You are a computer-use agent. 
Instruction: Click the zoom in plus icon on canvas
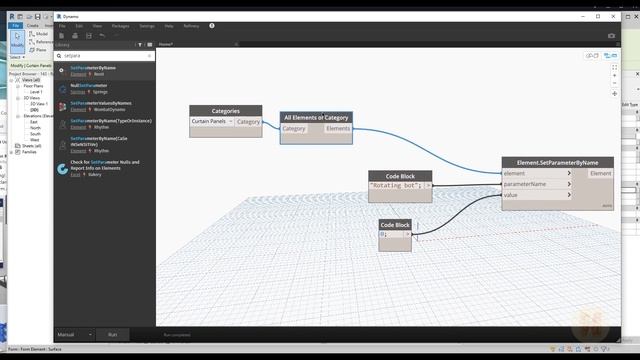pyautogui.click(x=614, y=76)
